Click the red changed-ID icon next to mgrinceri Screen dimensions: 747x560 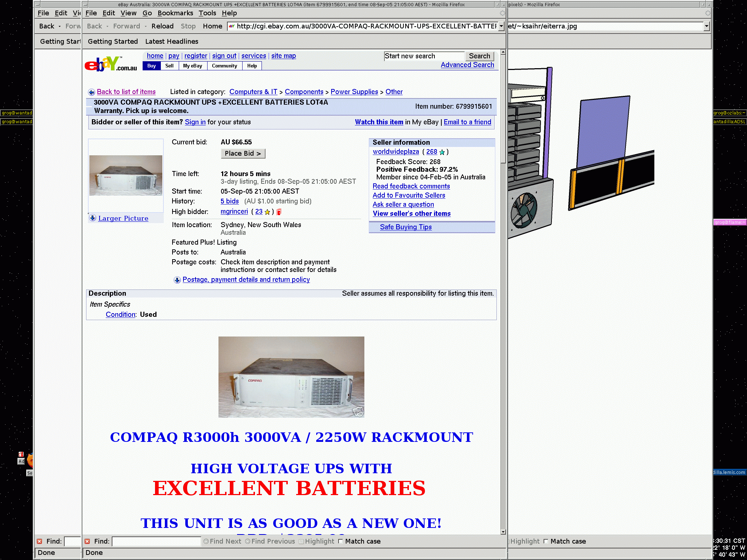(279, 212)
